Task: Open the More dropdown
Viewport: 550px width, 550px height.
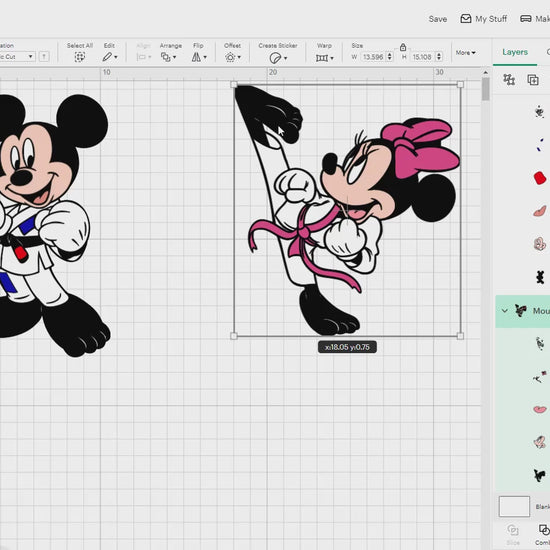Action: tap(465, 53)
